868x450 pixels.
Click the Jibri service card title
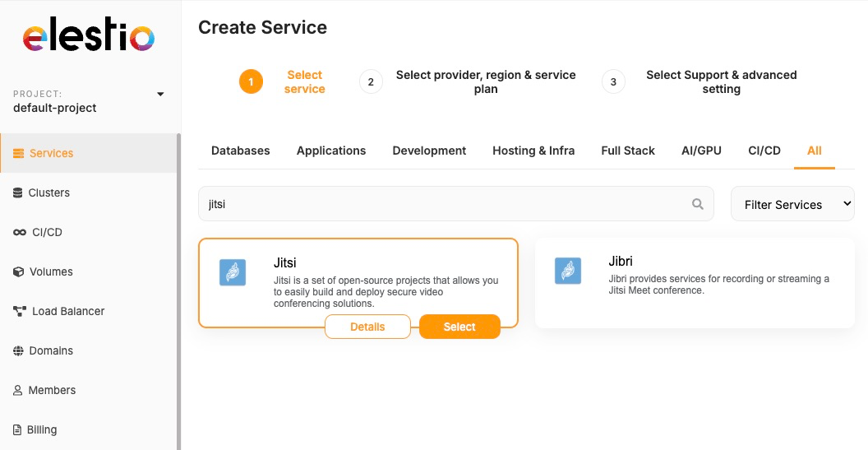pos(621,261)
